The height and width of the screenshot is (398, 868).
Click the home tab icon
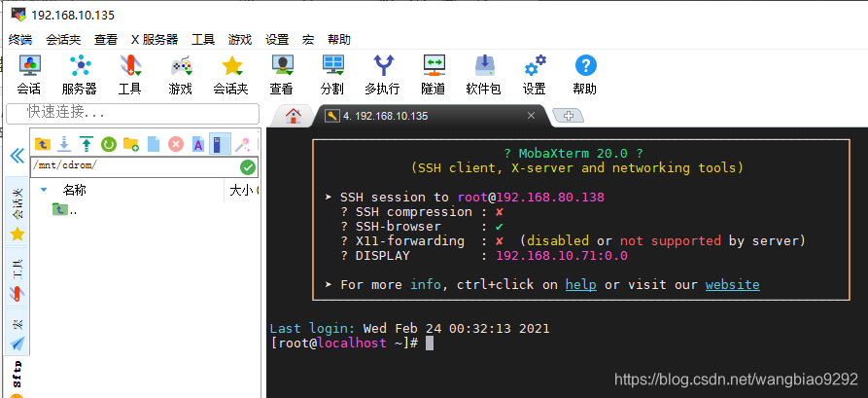tap(294, 115)
